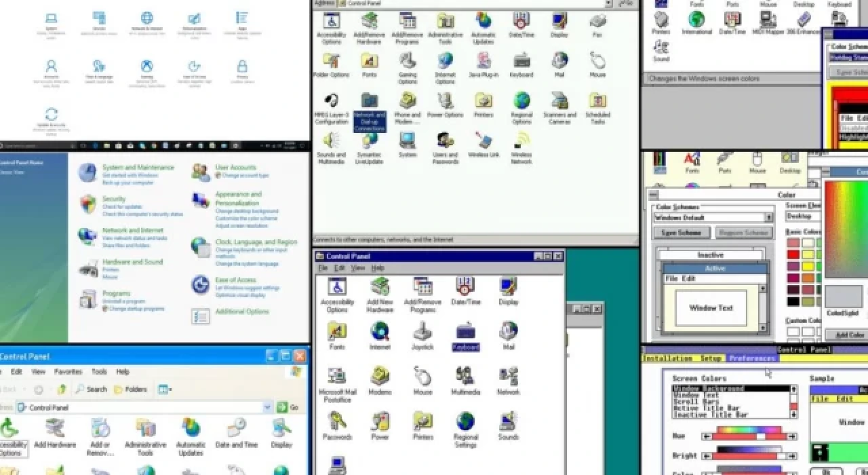The height and width of the screenshot is (475, 868).
Task: Expand the Address bar dropdown
Action: click(x=608, y=3)
